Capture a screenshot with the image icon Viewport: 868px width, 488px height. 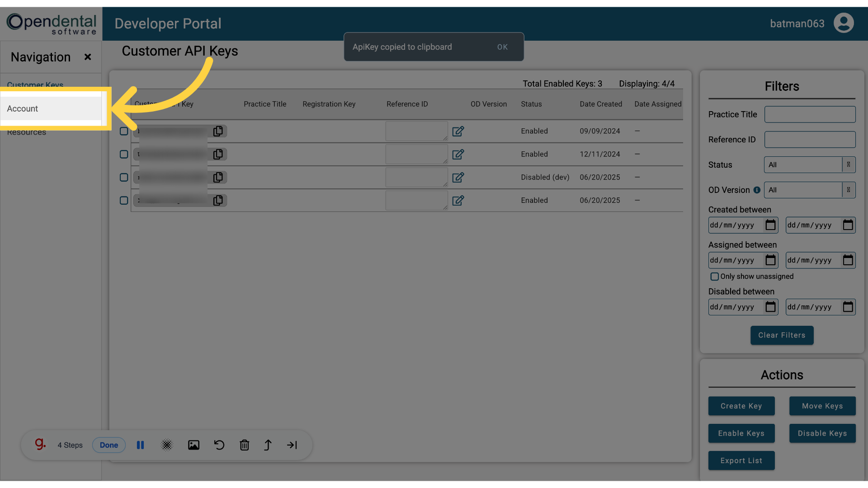click(x=193, y=445)
